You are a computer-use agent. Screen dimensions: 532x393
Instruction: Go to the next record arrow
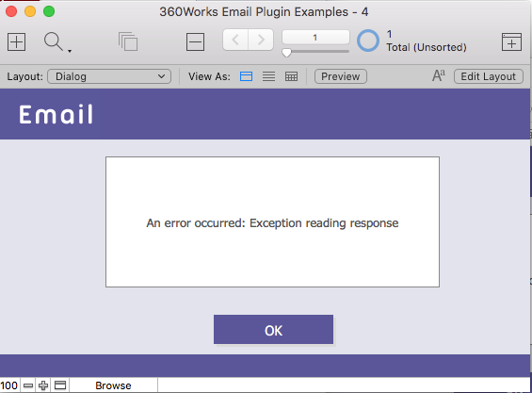261,41
